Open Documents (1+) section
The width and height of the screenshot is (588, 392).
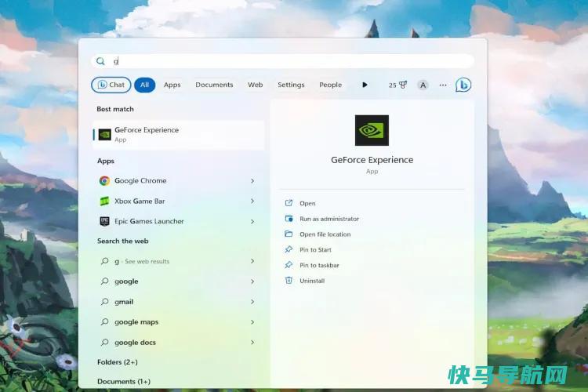(x=124, y=382)
